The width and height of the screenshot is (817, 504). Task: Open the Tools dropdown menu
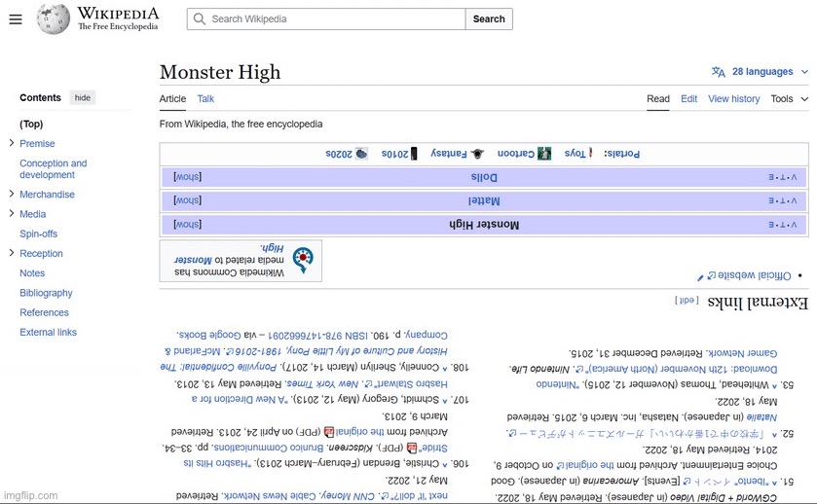[790, 99]
